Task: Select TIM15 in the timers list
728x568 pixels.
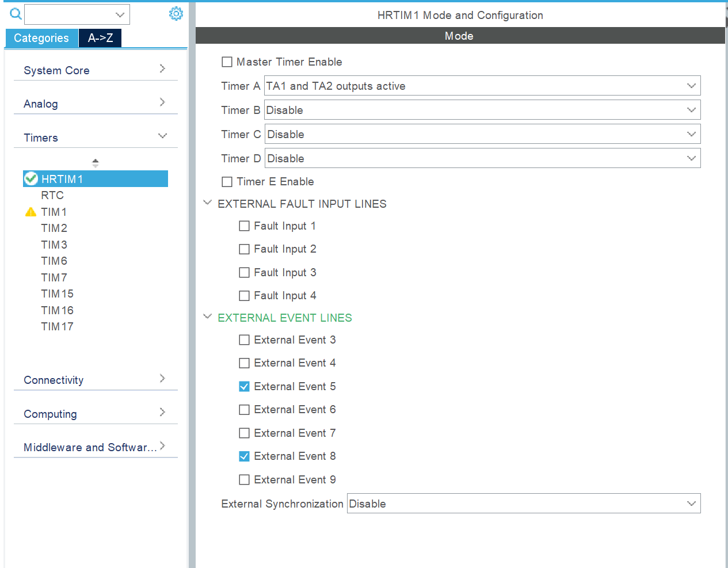Action: (x=57, y=294)
